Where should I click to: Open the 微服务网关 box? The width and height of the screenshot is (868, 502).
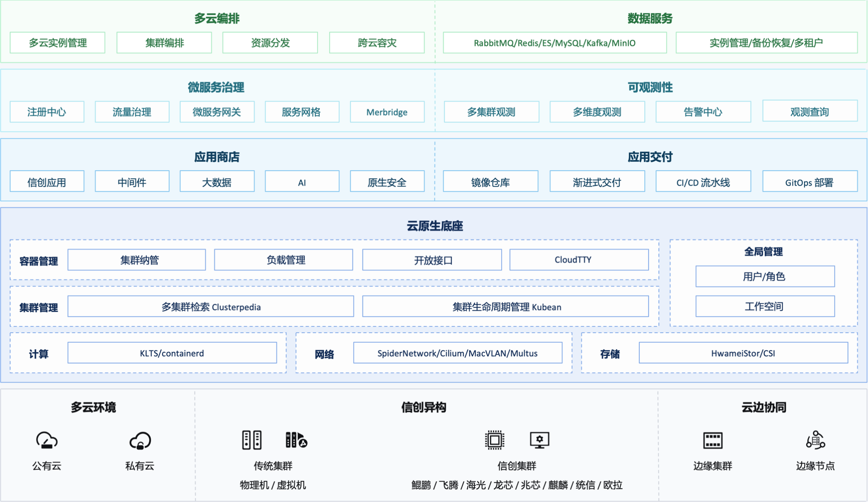[x=217, y=112]
